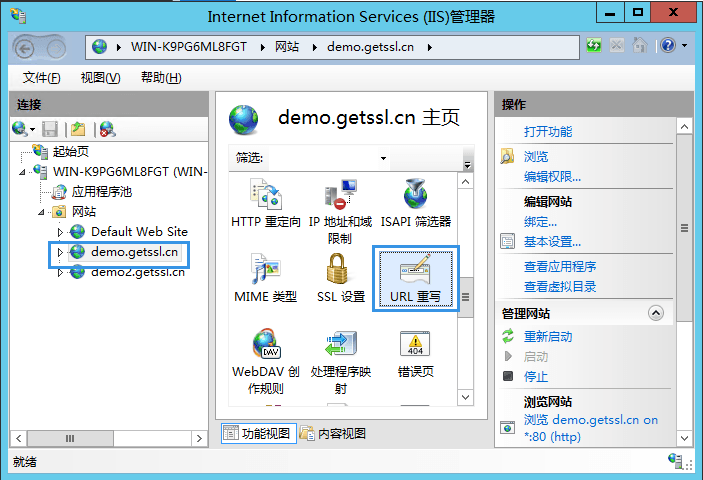
Task: Open the 帮助(H) menu
Action: point(161,78)
